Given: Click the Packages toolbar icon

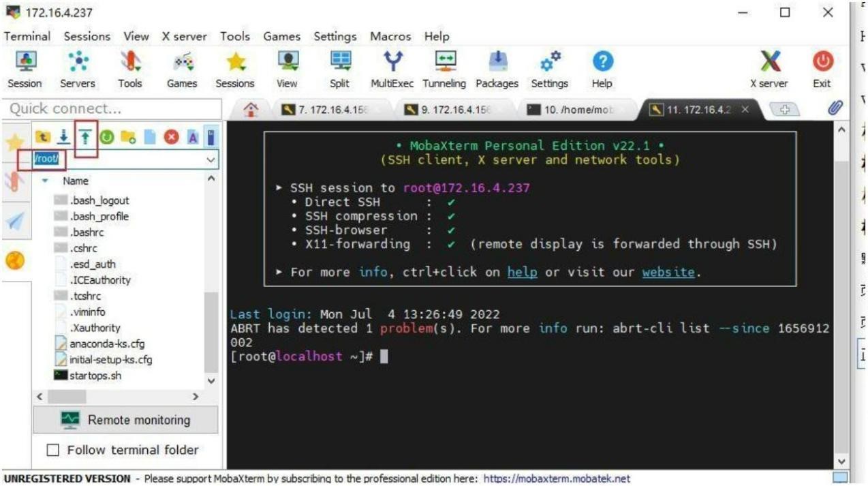Looking at the screenshot, I should click(x=497, y=70).
